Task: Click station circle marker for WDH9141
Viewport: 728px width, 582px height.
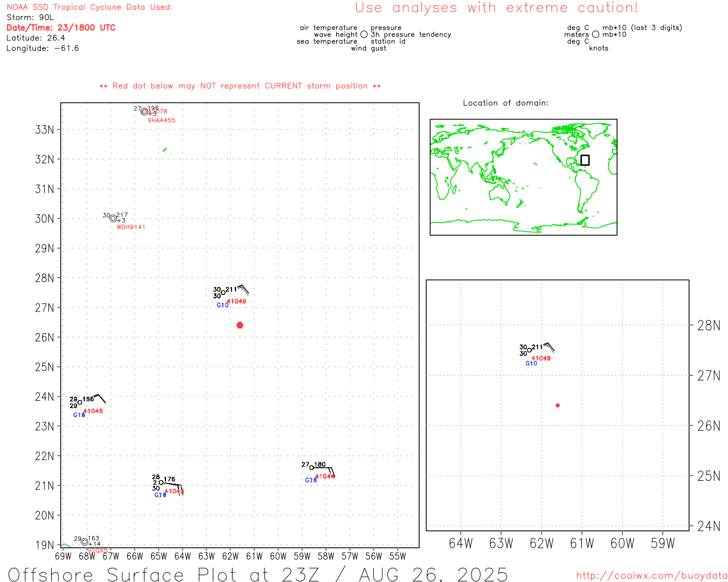Action: [x=113, y=218]
